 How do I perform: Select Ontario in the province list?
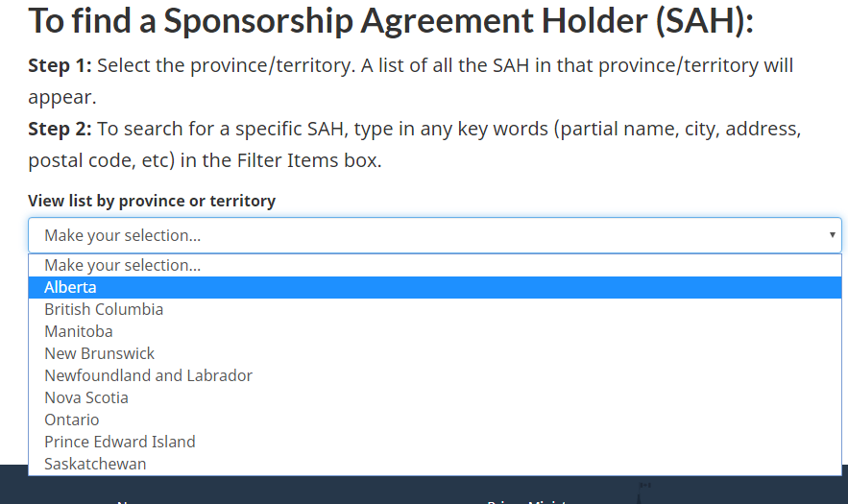click(72, 420)
